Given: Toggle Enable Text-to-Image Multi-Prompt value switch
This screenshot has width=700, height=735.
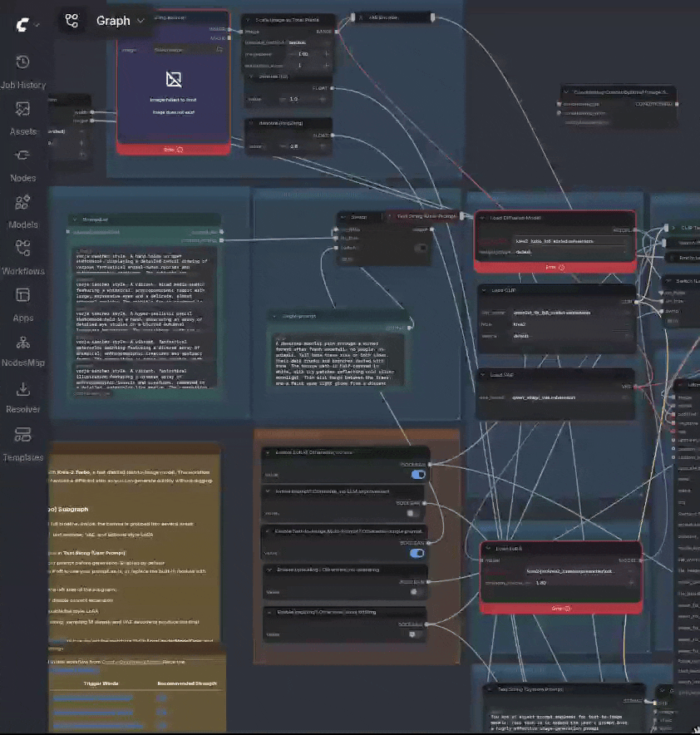Looking at the screenshot, I should pyautogui.click(x=417, y=553).
